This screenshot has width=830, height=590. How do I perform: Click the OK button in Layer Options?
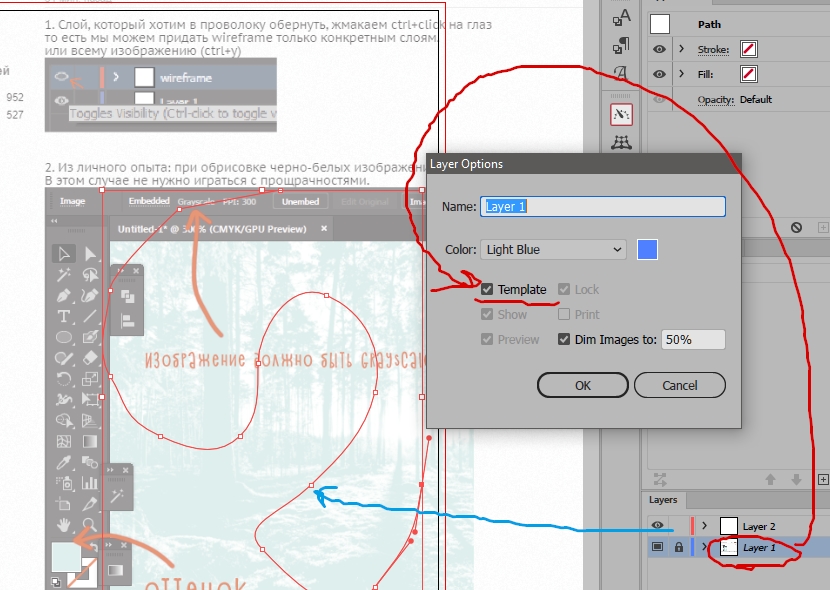tap(582, 385)
